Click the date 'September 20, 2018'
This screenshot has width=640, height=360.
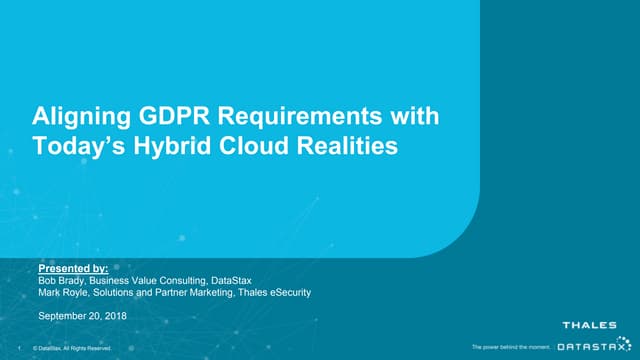point(82,316)
